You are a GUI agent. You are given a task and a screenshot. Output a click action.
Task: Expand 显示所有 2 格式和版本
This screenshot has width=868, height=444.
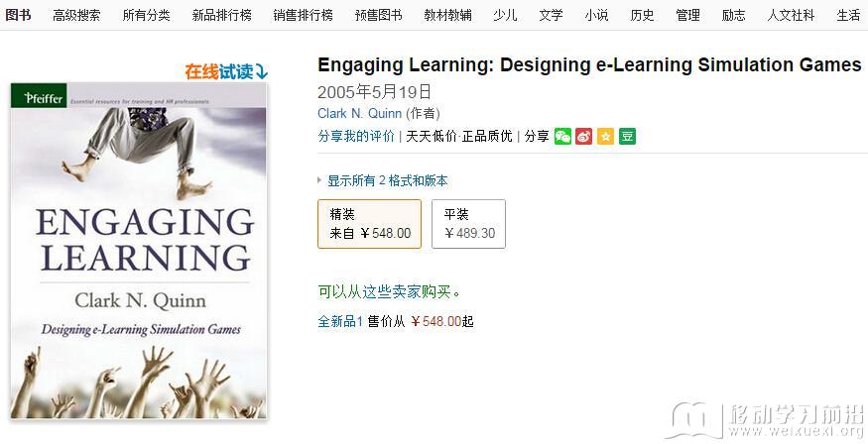pyautogui.click(x=387, y=180)
